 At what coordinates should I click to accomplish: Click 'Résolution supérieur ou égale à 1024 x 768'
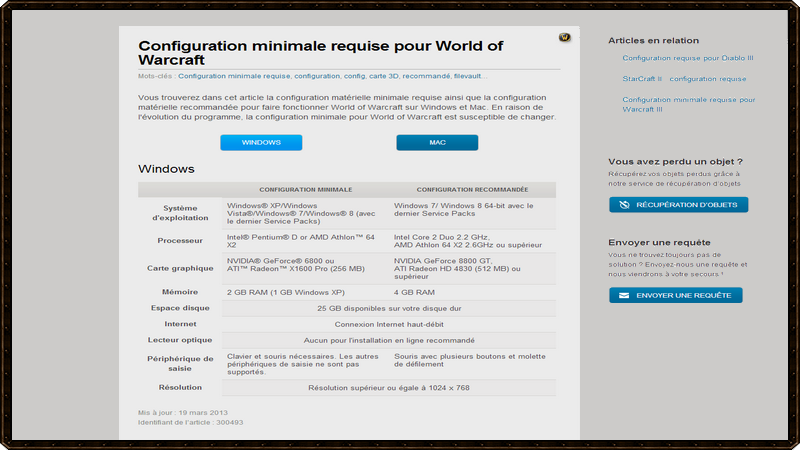[x=389, y=388]
